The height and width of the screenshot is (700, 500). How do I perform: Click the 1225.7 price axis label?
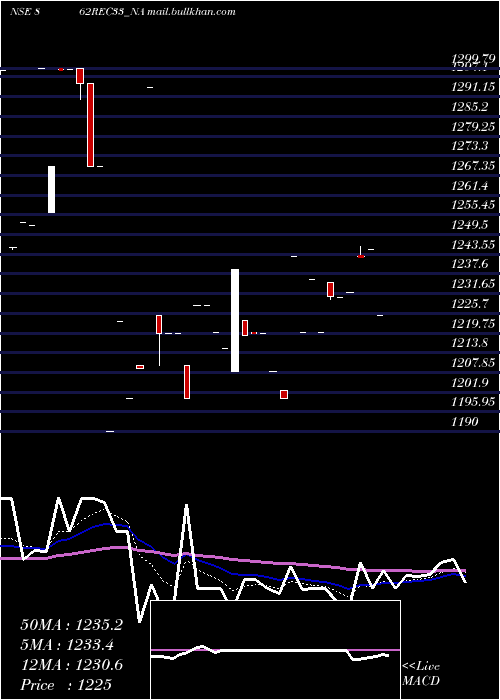470,304
